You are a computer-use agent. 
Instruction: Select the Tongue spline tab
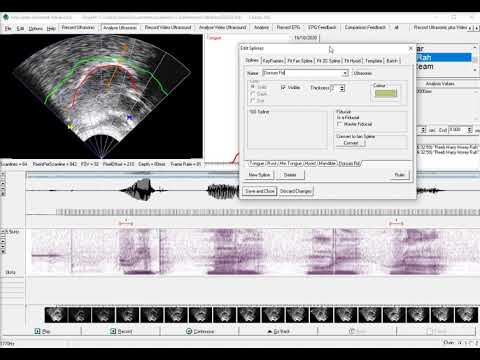(x=257, y=163)
